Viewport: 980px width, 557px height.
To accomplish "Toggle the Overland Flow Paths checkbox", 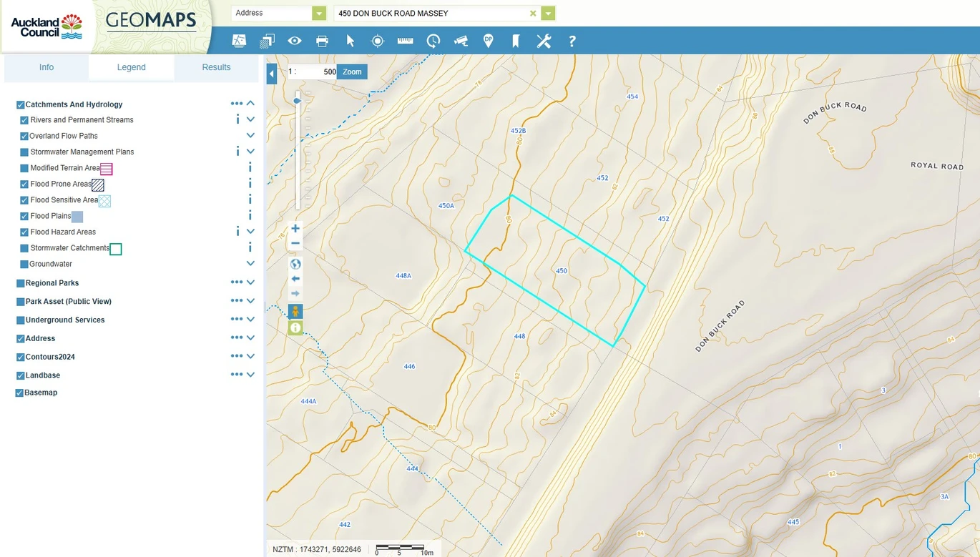I will click(24, 136).
